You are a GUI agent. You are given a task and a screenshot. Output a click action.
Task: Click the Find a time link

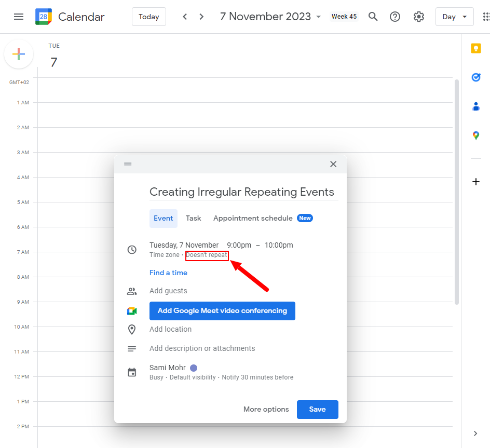pyautogui.click(x=168, y=273)
